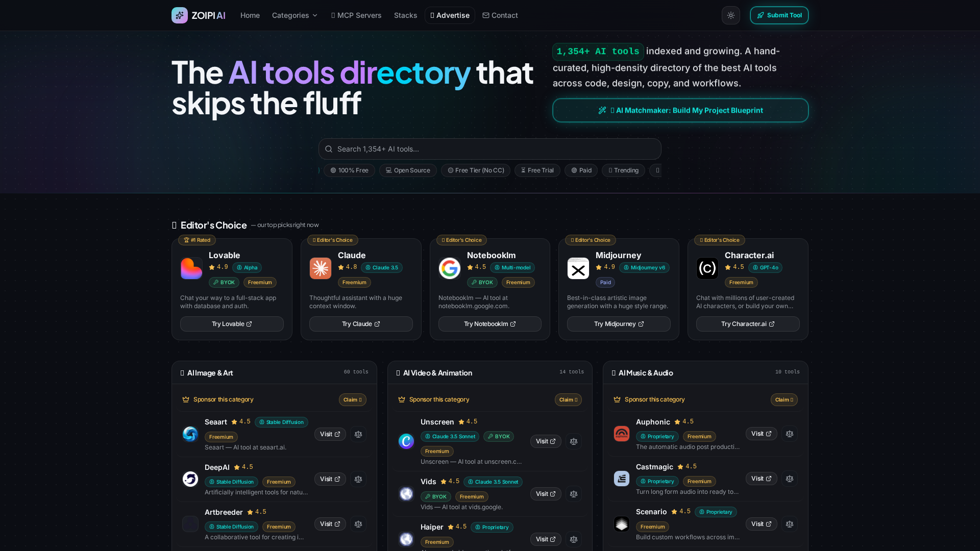This screenshot has height=551, width=980.
Task: Click the Castmagic tool icon
Action: coord(622,479)
